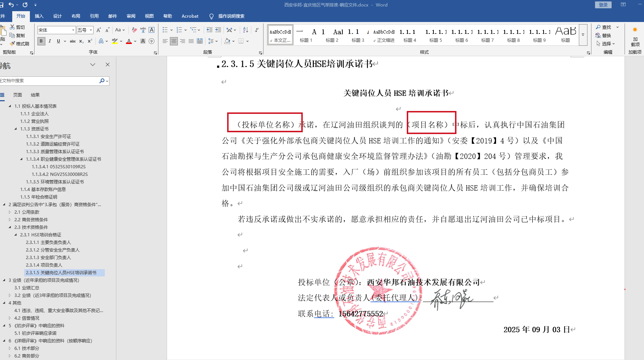Viewport: 644px width, 360px height.
Task: Apply the 正文缩进 style
Action: click(384, 35)
